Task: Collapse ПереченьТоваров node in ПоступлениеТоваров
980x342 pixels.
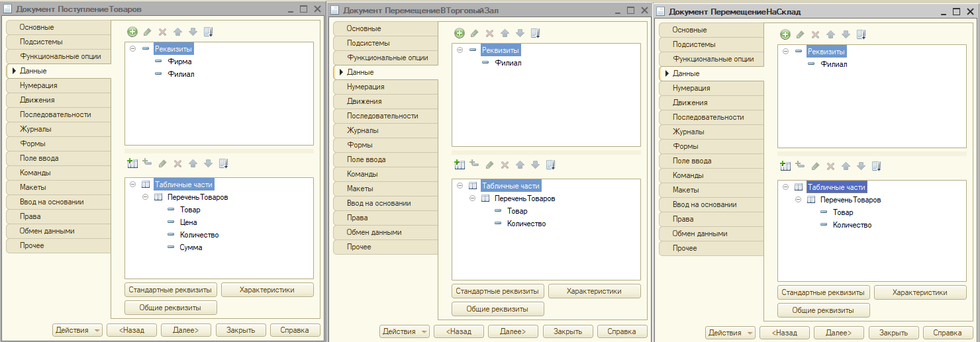Action: coord(145,197)
